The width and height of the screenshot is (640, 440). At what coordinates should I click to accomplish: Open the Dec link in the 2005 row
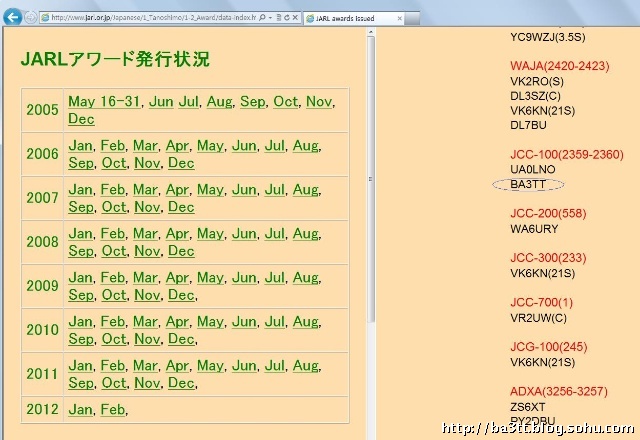[x=81, y=119]
